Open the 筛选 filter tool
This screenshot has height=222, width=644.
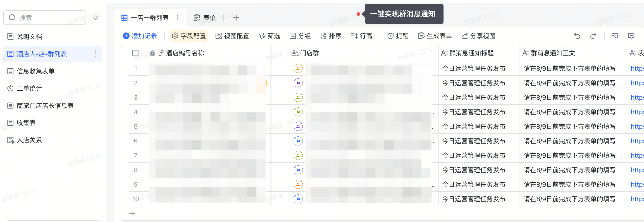269,36
